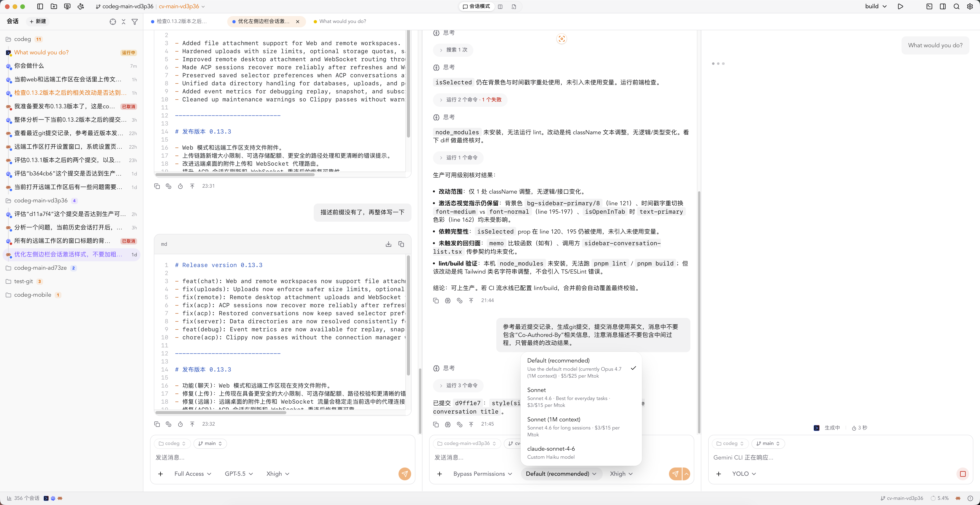Open the build task dropdown
980x505 pixels.
click(876, 7)
